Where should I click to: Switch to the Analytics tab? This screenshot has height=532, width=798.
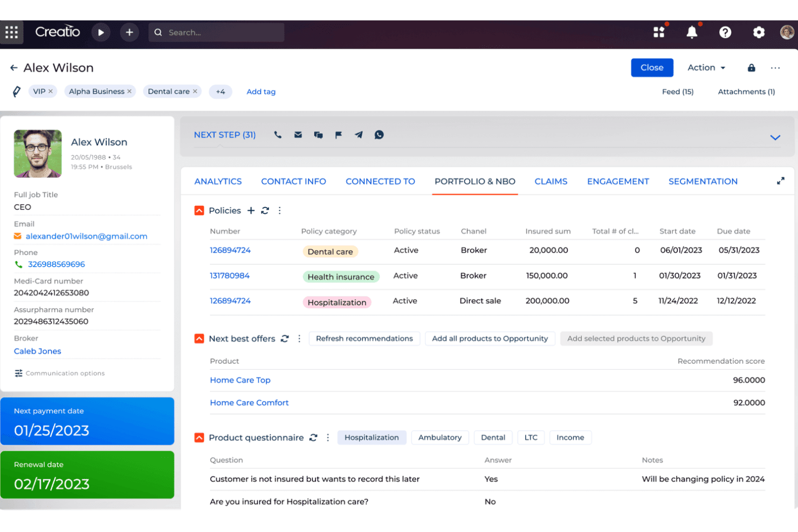click(218, 182)
